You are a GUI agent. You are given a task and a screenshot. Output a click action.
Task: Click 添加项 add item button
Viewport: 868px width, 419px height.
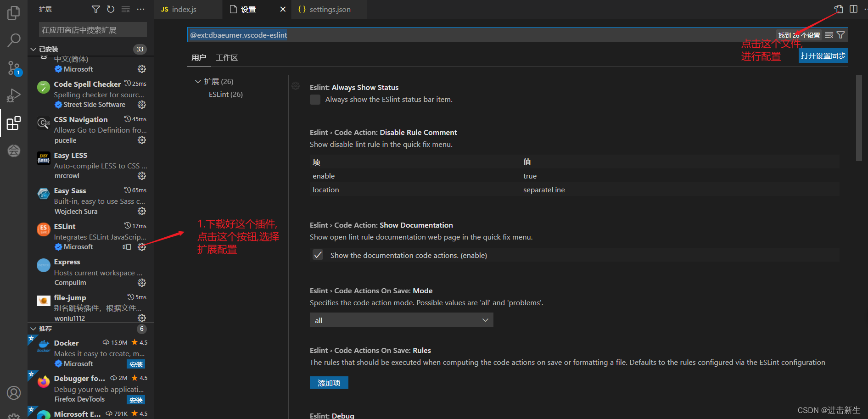point(329,382)
